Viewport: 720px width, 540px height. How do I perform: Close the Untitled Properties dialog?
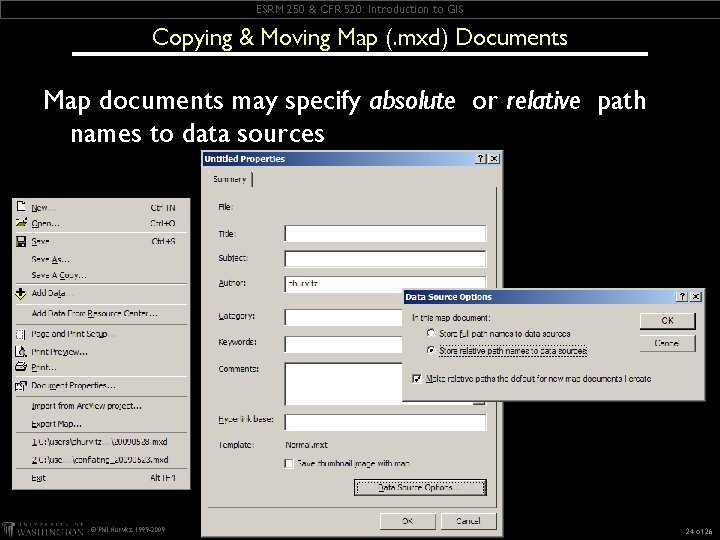click(x=494, y=159)
